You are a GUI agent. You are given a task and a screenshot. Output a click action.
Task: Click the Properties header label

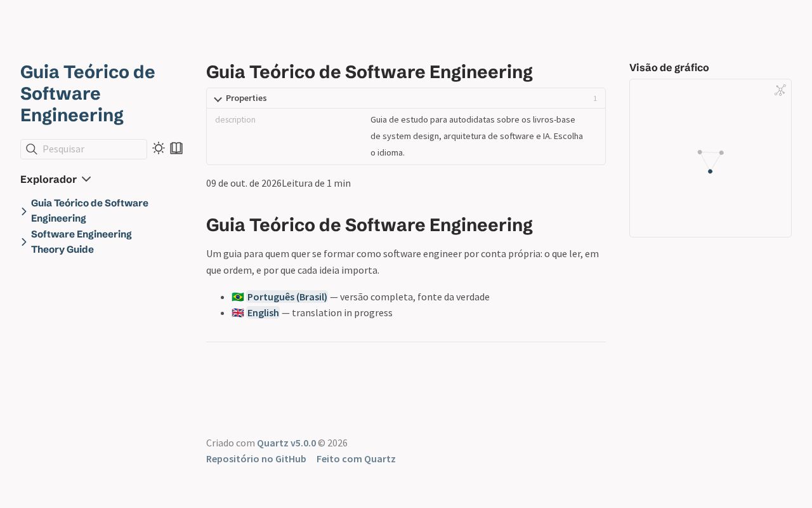(x=246, y=98)
